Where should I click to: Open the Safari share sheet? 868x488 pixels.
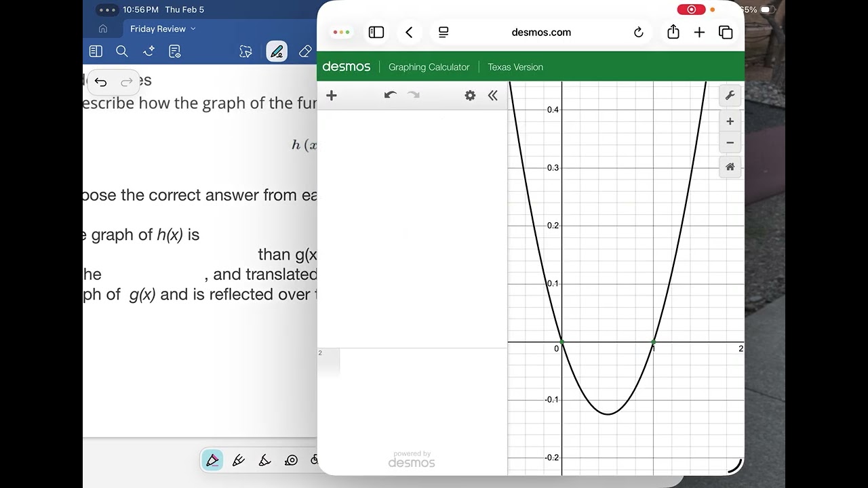673,31
